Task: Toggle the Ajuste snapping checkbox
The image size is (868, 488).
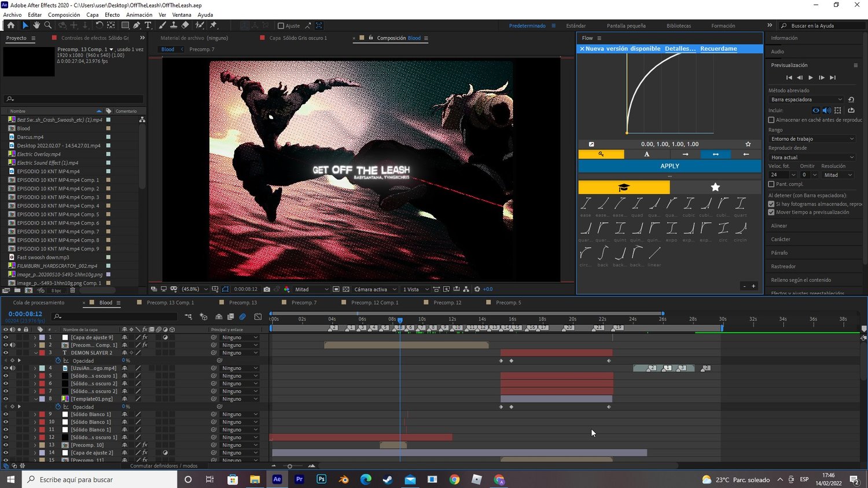Action: point(281,25)
